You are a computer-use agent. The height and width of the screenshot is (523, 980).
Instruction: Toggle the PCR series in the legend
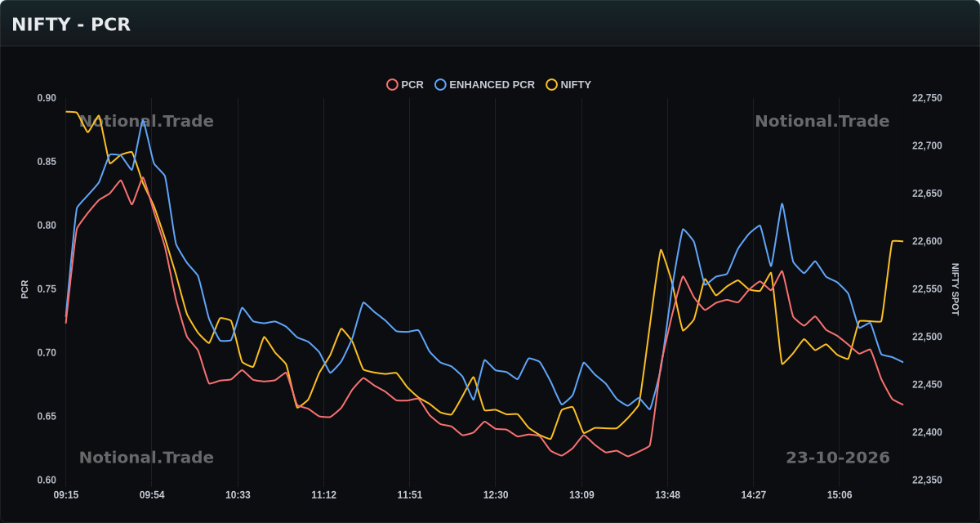[x=405, y=85]
